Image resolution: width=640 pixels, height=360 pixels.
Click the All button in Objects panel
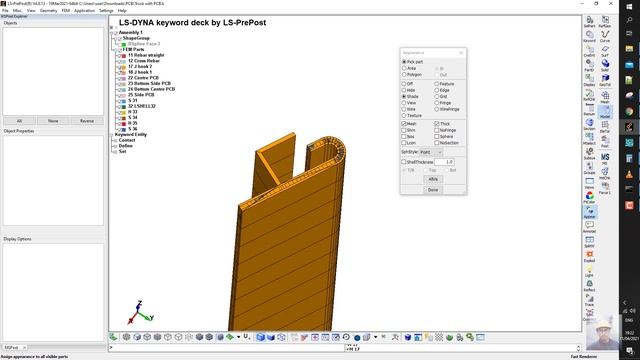(x=19, y=121)
